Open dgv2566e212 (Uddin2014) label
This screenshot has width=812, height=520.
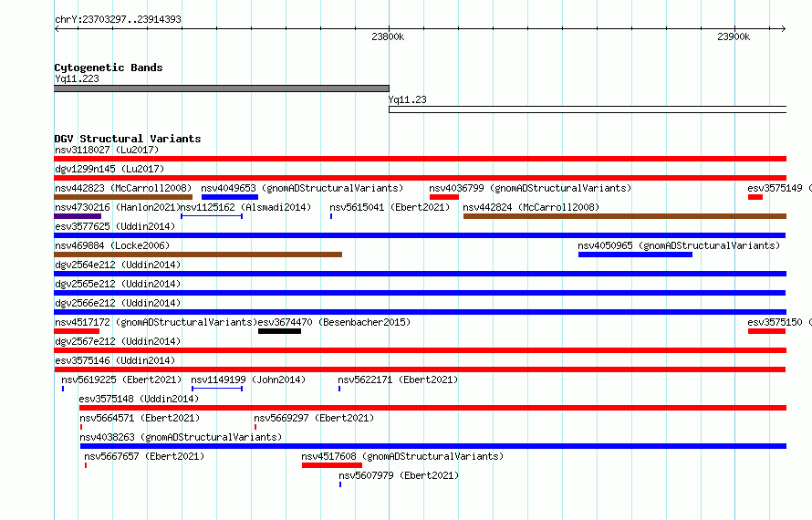click(118, 303)
